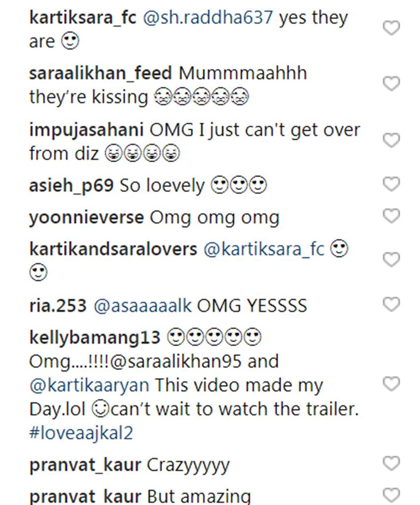Like yoonnieverse's "Omg omg omg" comment

point(391,216)
